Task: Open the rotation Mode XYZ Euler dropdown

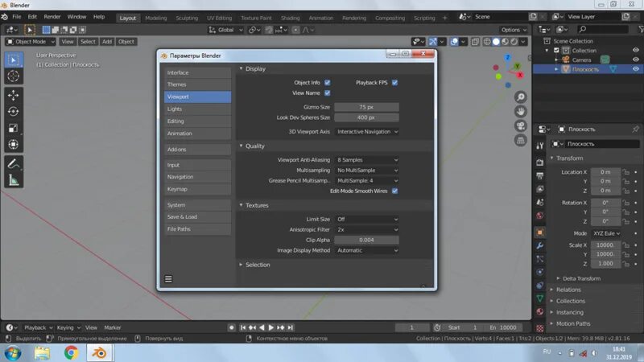Action: (x=607, y=233)
